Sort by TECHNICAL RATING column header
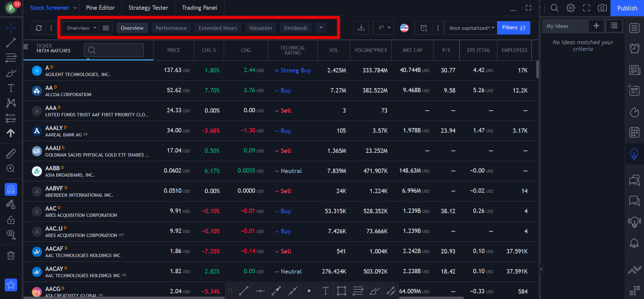Image resolution: width=644 pixels, height=299 pixels. point(292,50)
